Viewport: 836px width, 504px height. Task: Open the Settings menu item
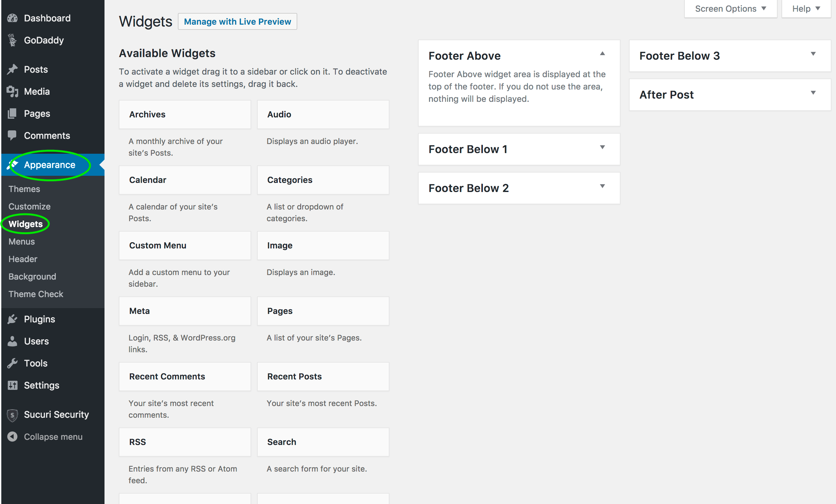point(52,385)
